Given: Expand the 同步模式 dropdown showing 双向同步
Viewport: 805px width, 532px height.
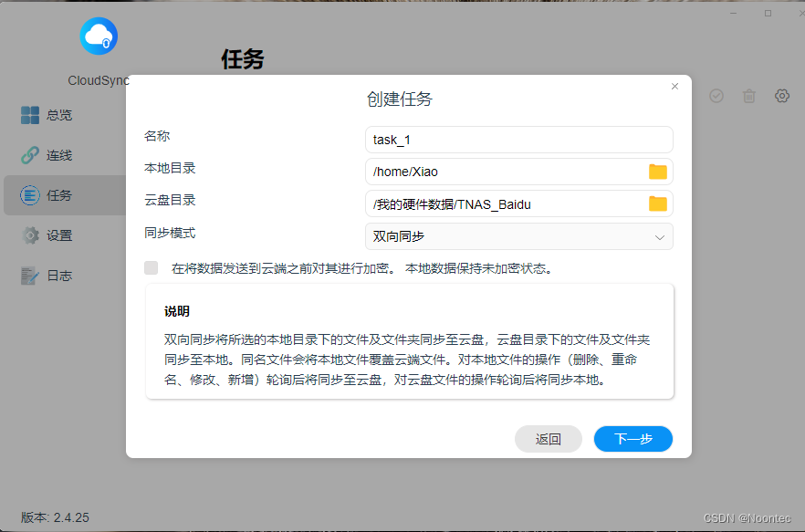Looking at the screenshot, I should (518, 236).
